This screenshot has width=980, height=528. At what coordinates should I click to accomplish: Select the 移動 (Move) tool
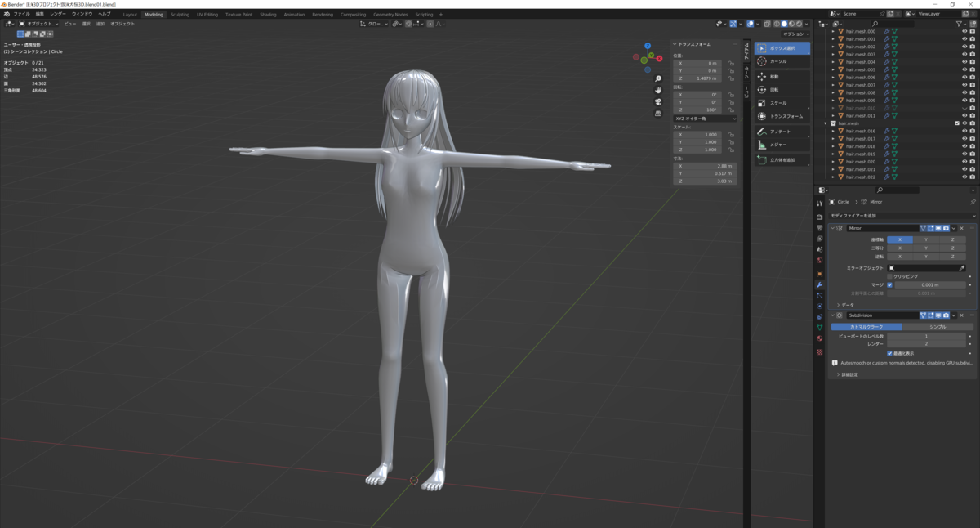pos(782,76)
